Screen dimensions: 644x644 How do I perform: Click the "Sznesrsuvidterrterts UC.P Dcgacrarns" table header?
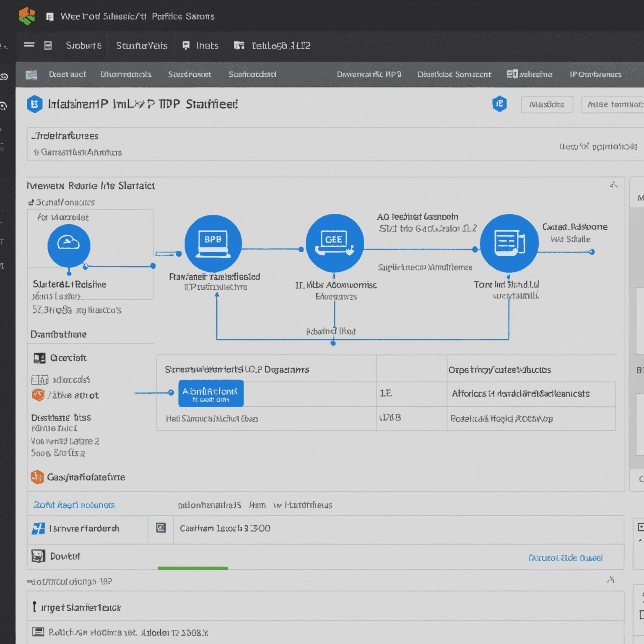point(237,369)
